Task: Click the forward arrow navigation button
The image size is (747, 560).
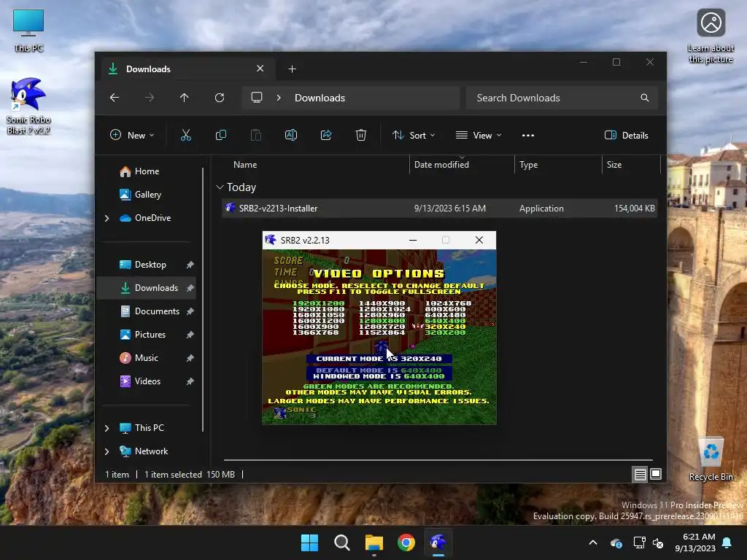Action: pos(150,98)
